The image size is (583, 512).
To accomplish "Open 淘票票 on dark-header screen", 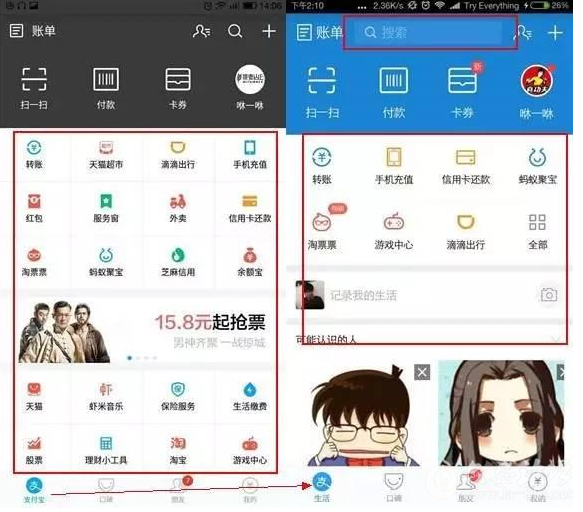I will tap(34, 263).
